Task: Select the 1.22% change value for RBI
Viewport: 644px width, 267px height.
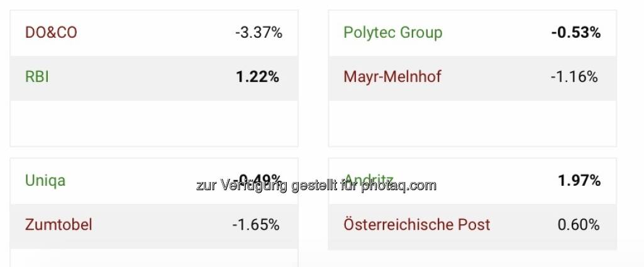Action: (x=257, y=77)
